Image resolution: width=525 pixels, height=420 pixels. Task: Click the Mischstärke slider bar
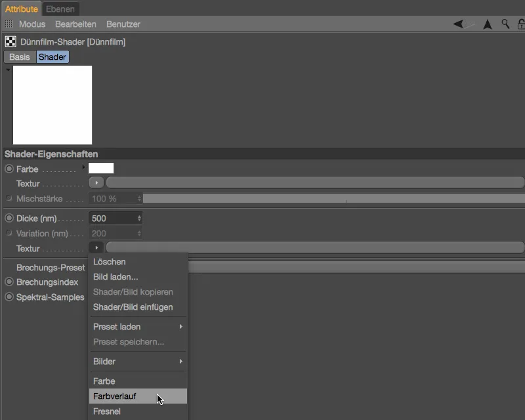point(334,198)
